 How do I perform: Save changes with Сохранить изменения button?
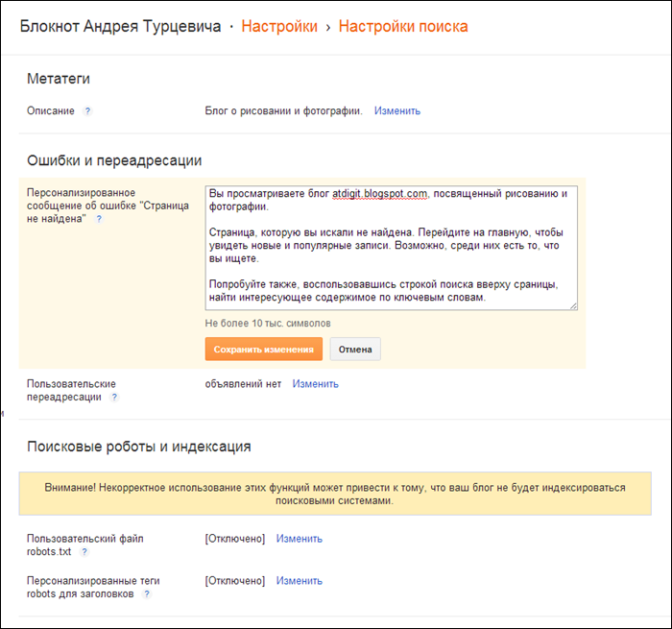click(x=264, y=349)
